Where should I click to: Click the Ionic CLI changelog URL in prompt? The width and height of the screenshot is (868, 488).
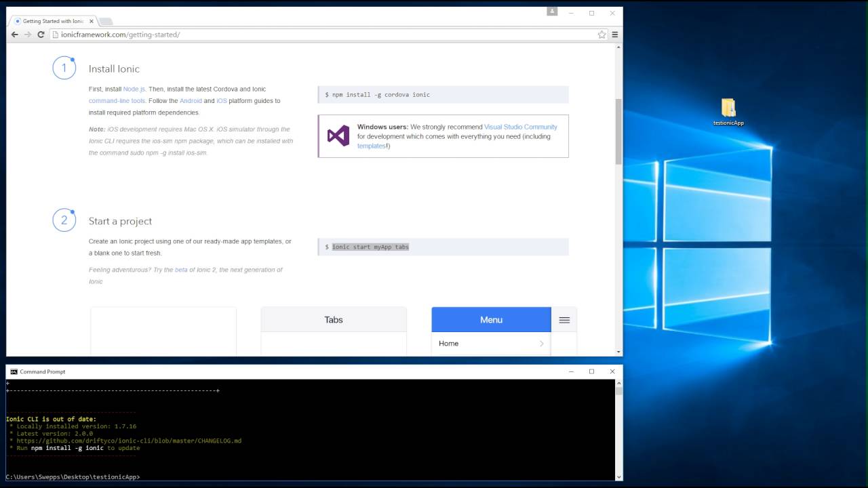click(129, 441)
